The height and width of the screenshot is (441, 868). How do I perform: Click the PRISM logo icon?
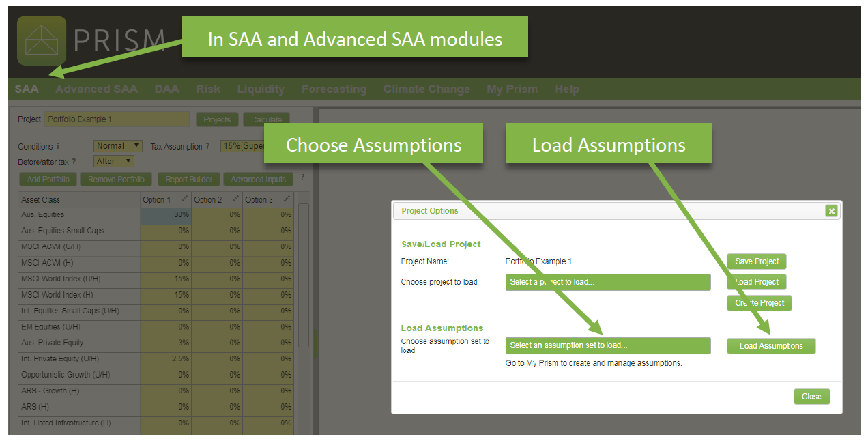[42, 40]
